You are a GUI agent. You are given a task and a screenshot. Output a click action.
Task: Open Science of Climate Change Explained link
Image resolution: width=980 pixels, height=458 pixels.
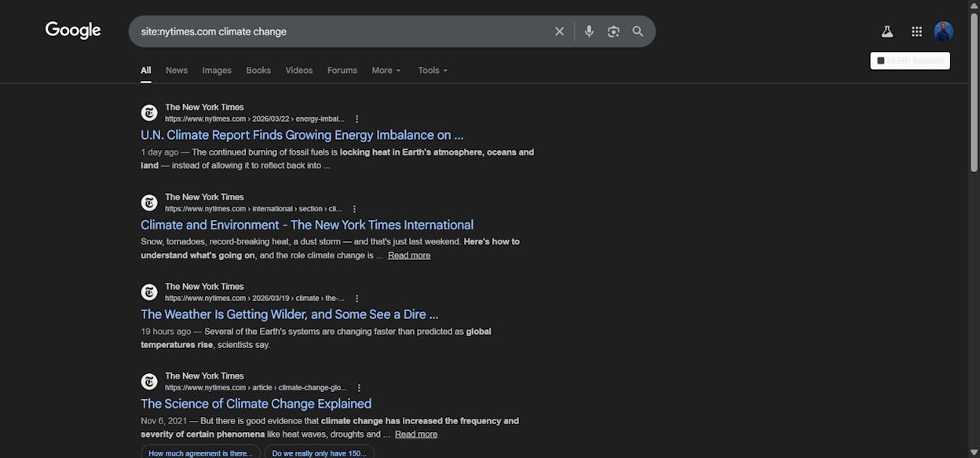pyautogui.click(x=256, y=404)
